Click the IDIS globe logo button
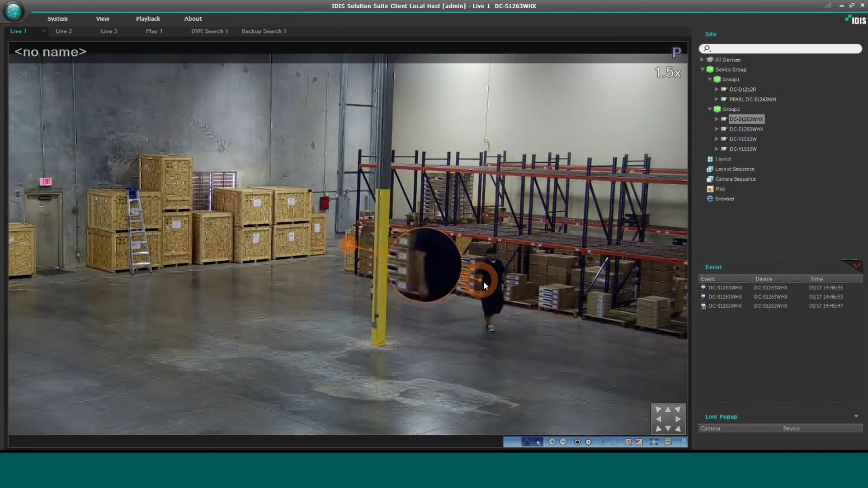 point(14,11)
